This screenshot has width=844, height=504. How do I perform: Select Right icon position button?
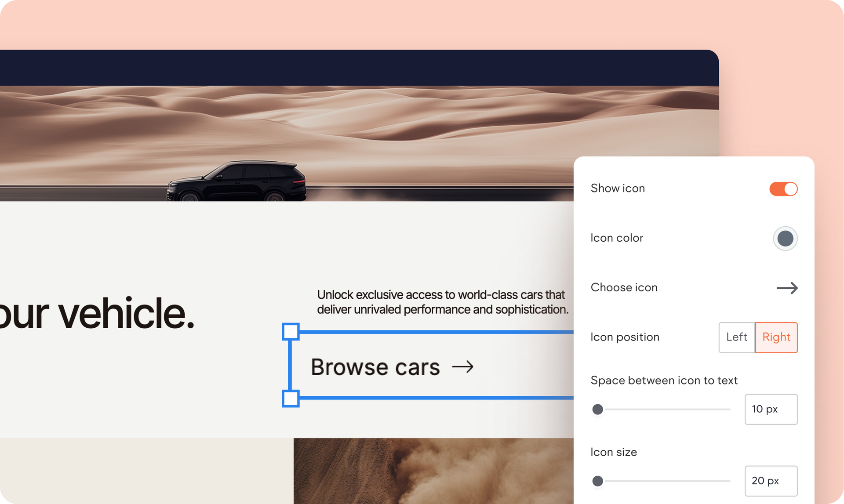(776, 337)
